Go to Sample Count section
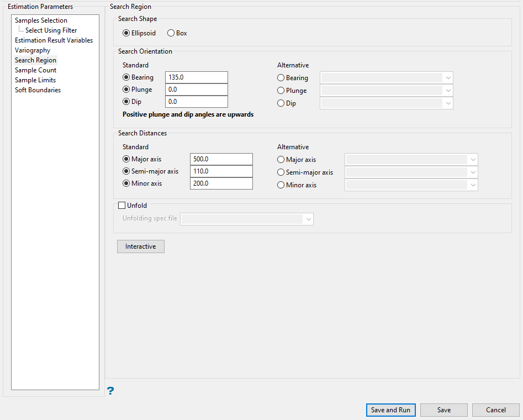 click(35, 70)
